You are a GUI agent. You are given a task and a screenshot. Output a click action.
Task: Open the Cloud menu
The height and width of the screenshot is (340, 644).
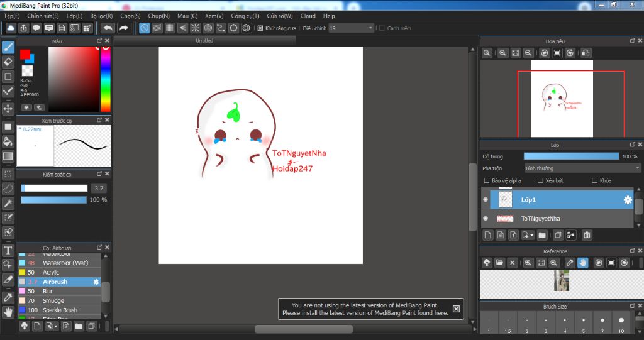coord(308,16)
